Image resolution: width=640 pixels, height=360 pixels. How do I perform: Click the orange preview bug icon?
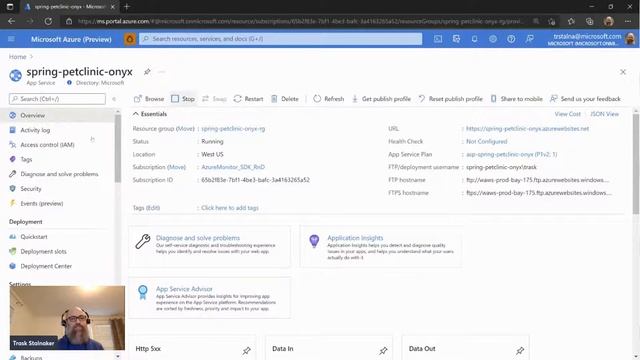click(130, 39)
